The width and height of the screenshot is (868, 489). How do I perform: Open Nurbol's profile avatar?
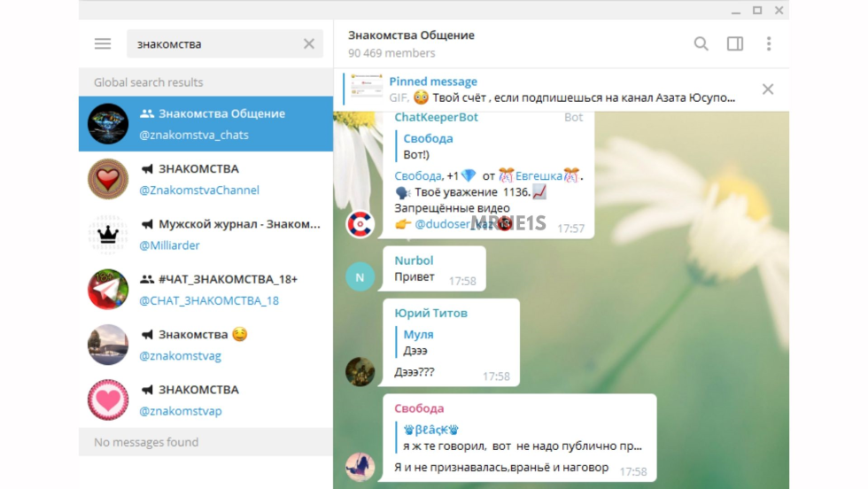point(360,277)
